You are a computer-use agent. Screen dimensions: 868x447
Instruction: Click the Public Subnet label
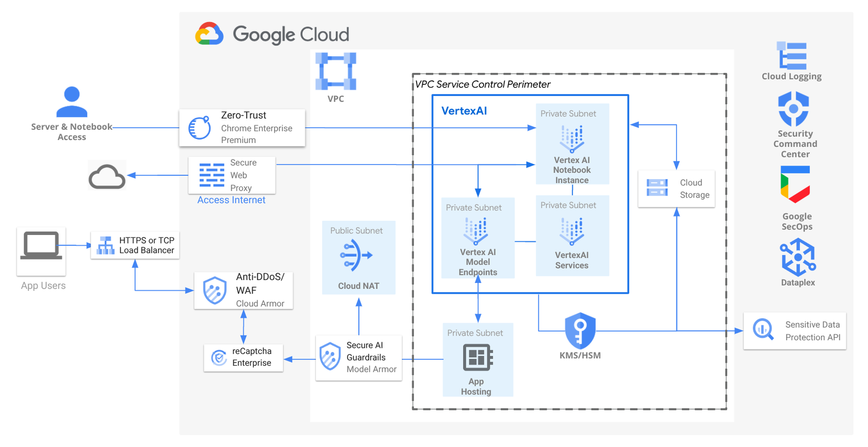tap(356, 230)
